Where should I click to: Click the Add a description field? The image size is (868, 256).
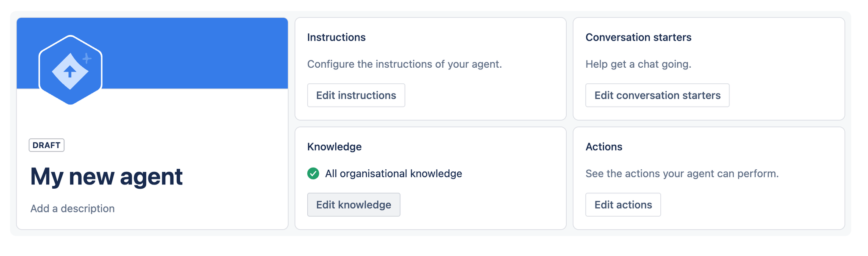72,209
